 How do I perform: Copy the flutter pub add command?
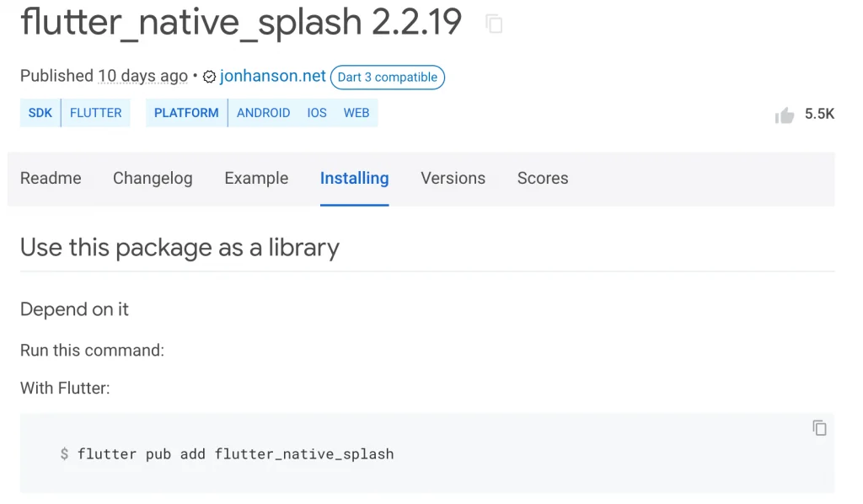click(818, 428)
